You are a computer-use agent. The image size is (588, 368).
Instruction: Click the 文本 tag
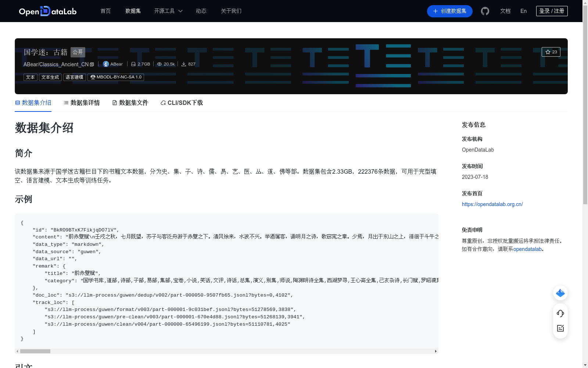point(31,77)
